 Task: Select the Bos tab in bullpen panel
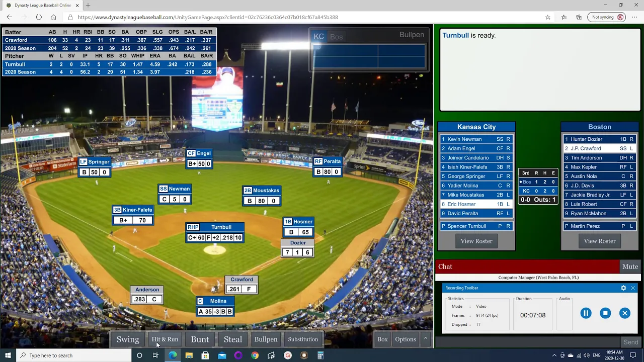(337, 37)
